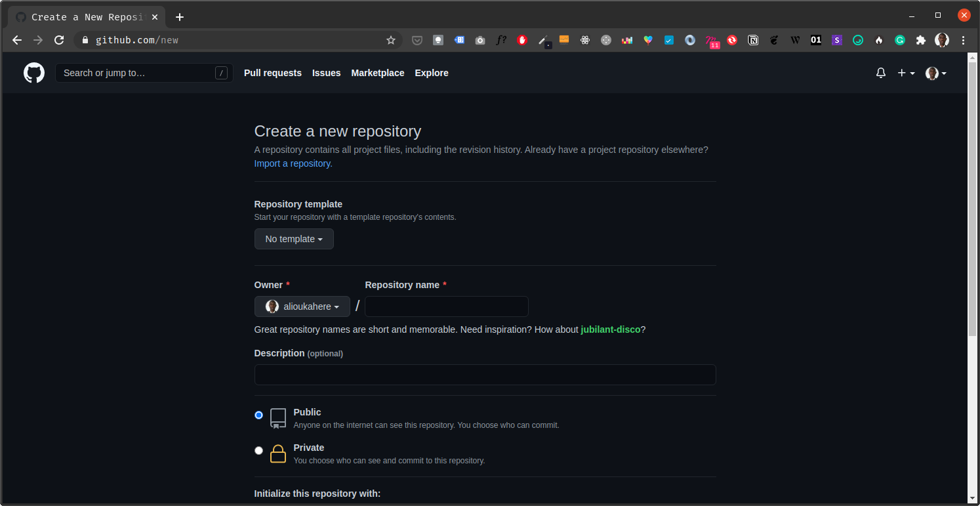Bookmark this page with the star icon
Screen dimensions: 980x506
point(391,40)
